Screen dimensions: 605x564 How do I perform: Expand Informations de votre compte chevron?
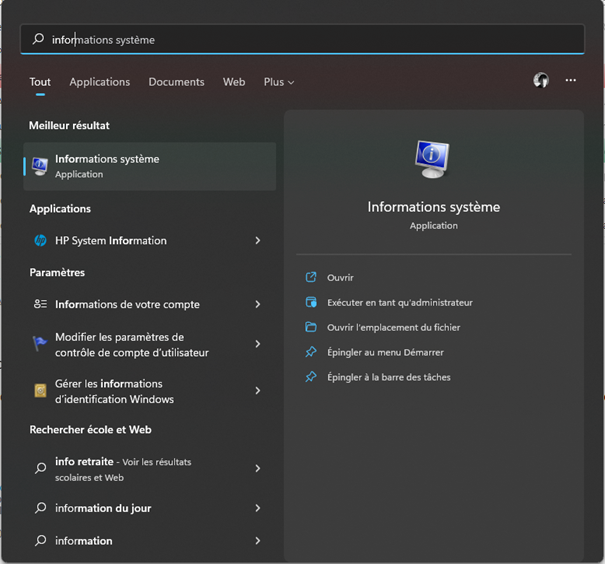click(258, 304)
